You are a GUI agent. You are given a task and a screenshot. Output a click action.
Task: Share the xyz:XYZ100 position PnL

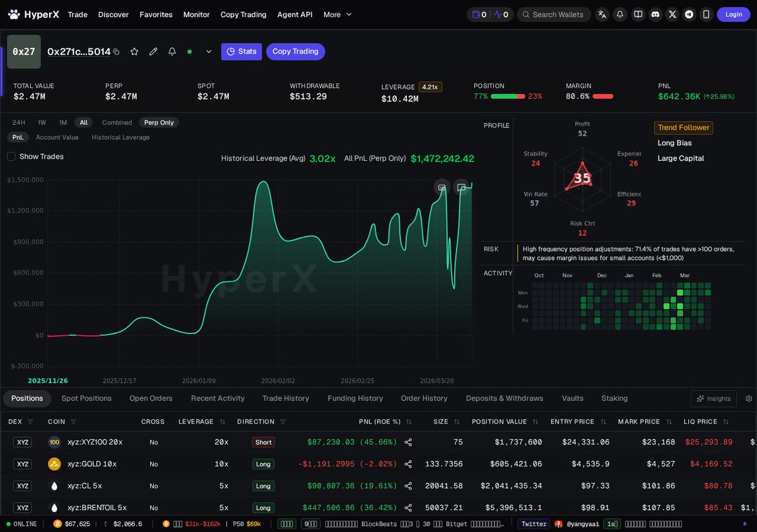coord(408,442)
